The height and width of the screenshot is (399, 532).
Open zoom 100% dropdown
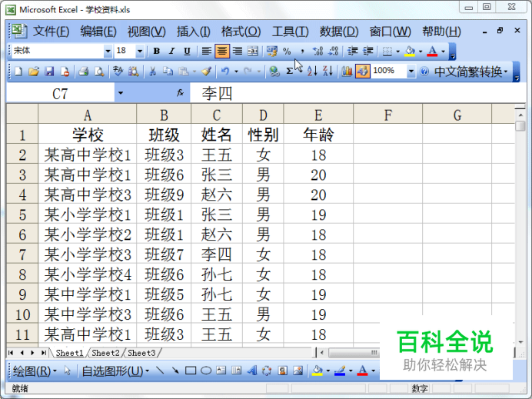point(411,71)
